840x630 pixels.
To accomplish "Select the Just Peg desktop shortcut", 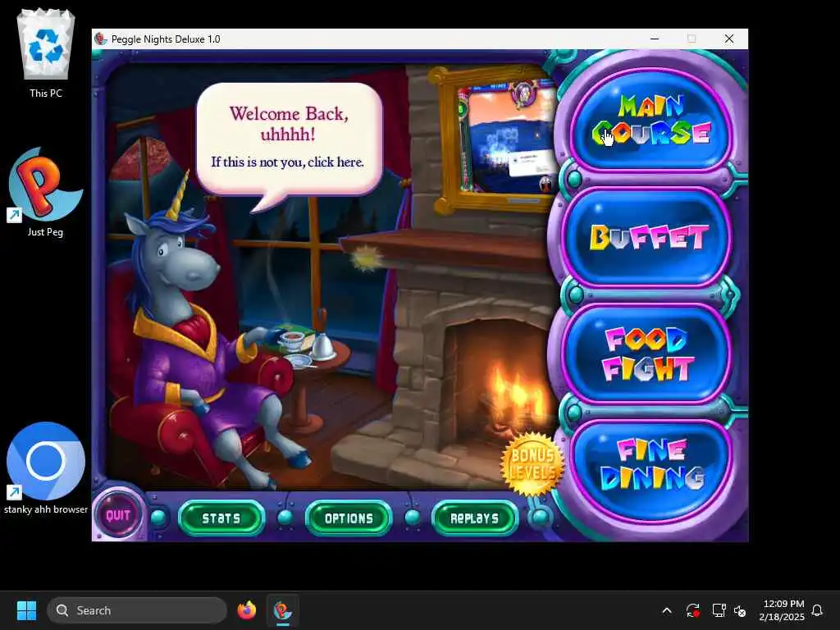I will coord(46,193).
